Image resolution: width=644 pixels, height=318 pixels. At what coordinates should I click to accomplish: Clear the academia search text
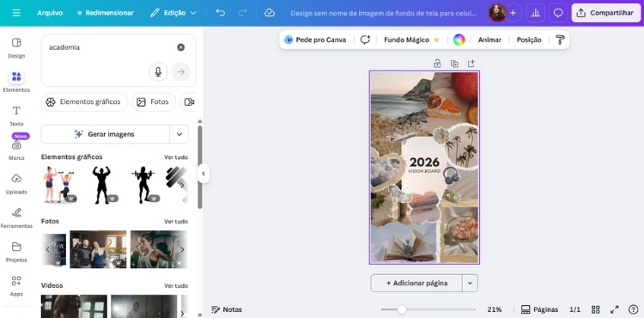pos(180,47)
